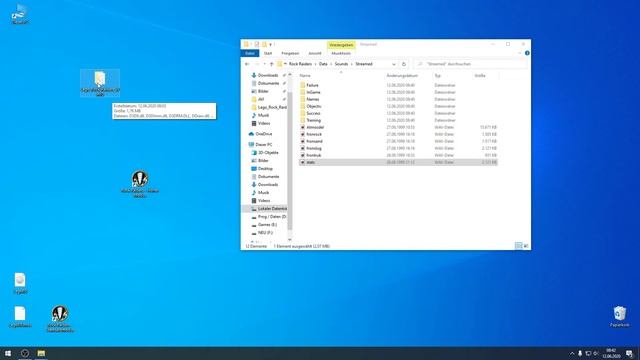Open Explorer help question mark icon
The image size is (640, 360).
tap(527, 53)
